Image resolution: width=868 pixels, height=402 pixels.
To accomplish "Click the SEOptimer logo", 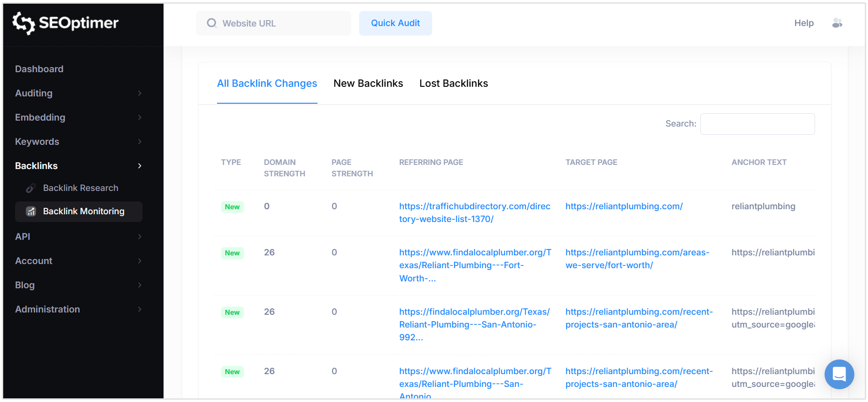I will click(x=65, y=23).
